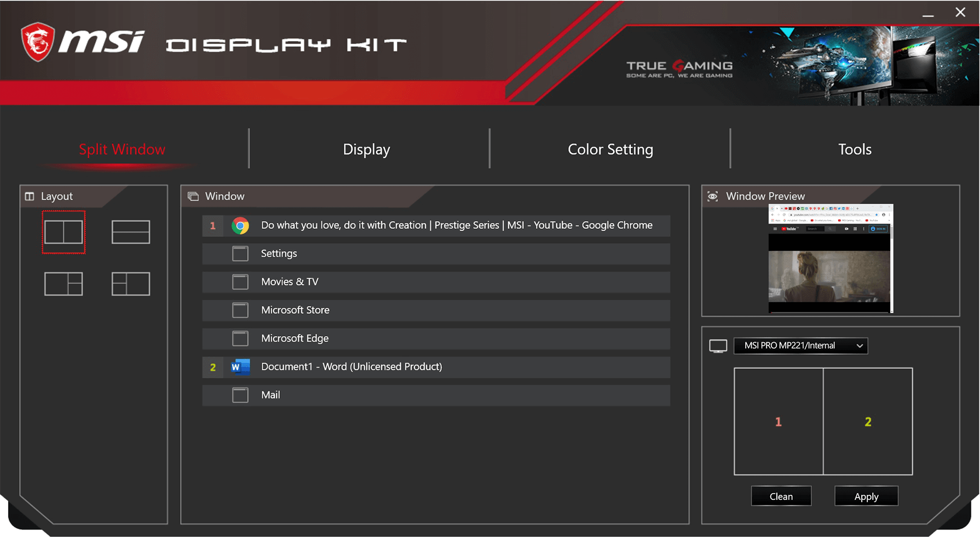980x537 pixels.
Task: Click the window icon next to Microsoft Edge
Action: pos(240,338)
